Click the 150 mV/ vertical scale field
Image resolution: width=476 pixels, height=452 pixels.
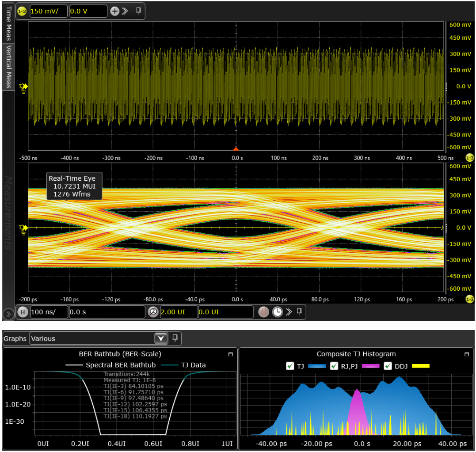[x=48, y=11]
